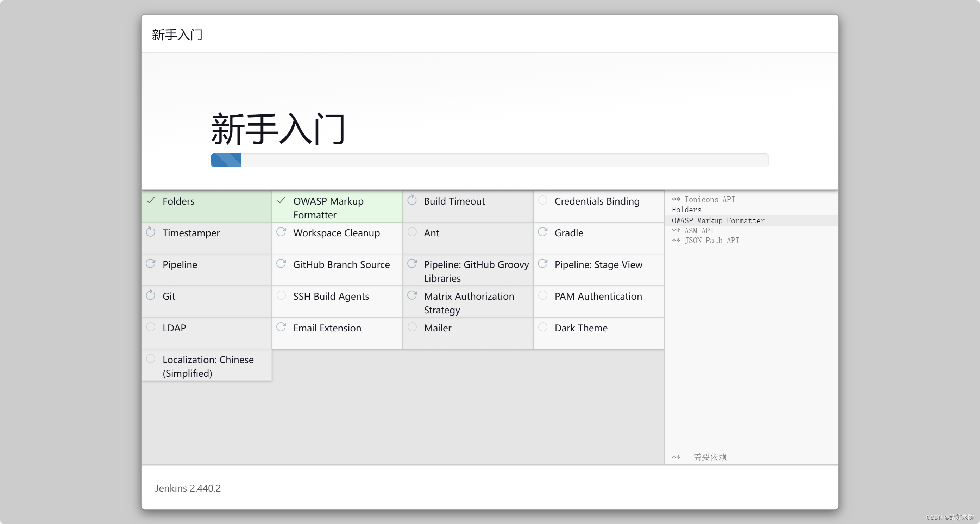
Task: Click the '** JSON Path API' log entry
Action: (x=705, y=240)
